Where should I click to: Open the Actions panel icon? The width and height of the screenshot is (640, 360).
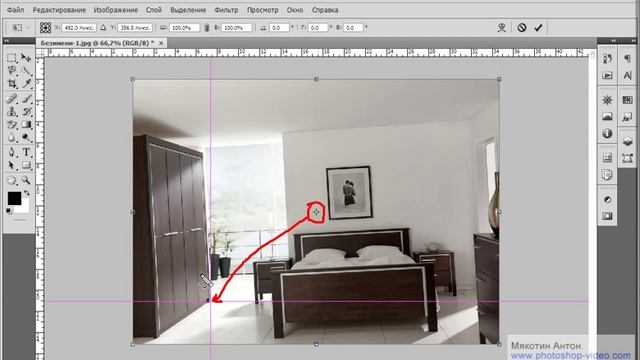607,76
